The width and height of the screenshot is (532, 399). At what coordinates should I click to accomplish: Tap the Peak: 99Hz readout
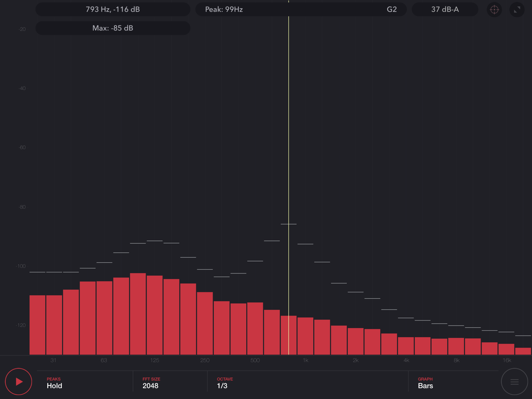tap(224, 9)
